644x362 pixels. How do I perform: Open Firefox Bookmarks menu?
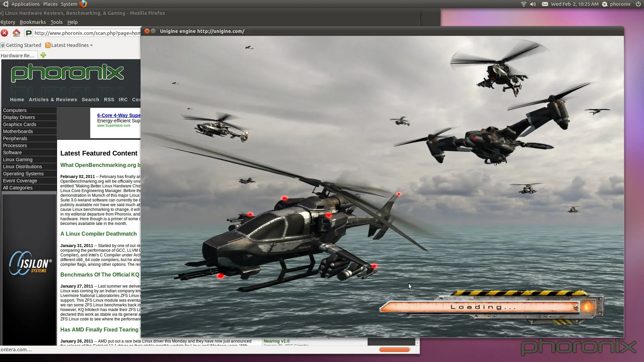(33, 22)
